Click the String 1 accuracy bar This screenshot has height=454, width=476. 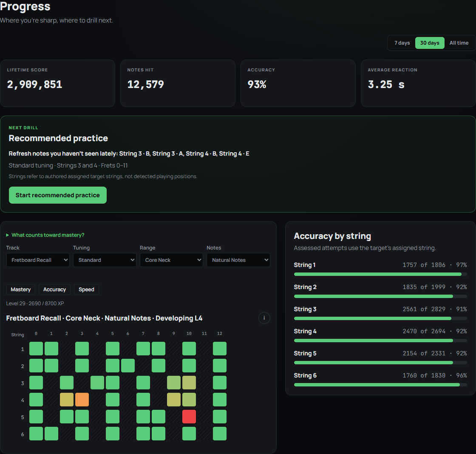[x=380, y=274]
